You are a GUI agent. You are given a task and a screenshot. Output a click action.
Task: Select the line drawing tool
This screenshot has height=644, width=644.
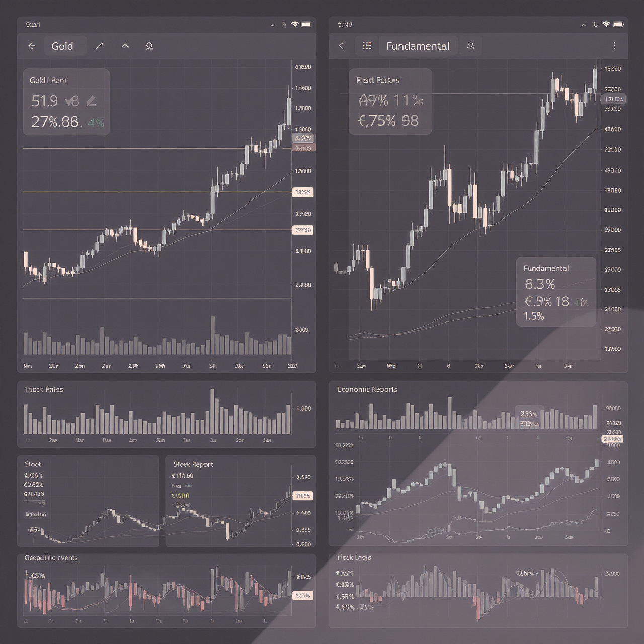point(99,46)
